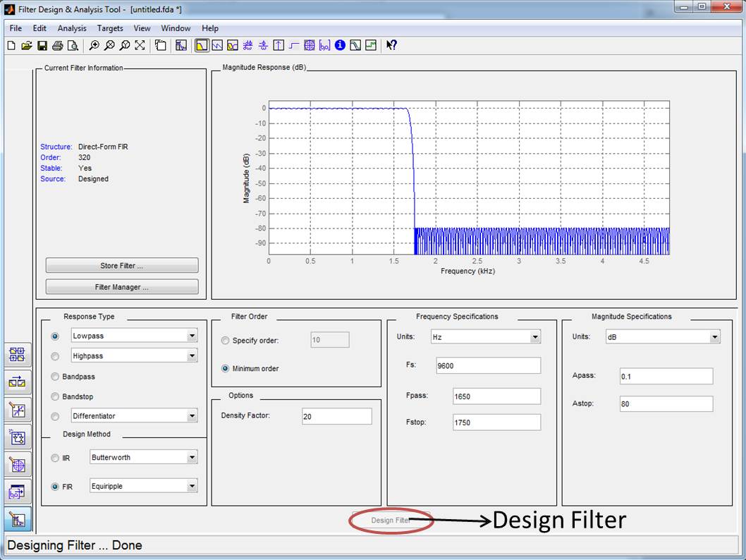Open the frequency Units Hz dropdown
This screenshot has width=746, height=560.
coord(535,337)
